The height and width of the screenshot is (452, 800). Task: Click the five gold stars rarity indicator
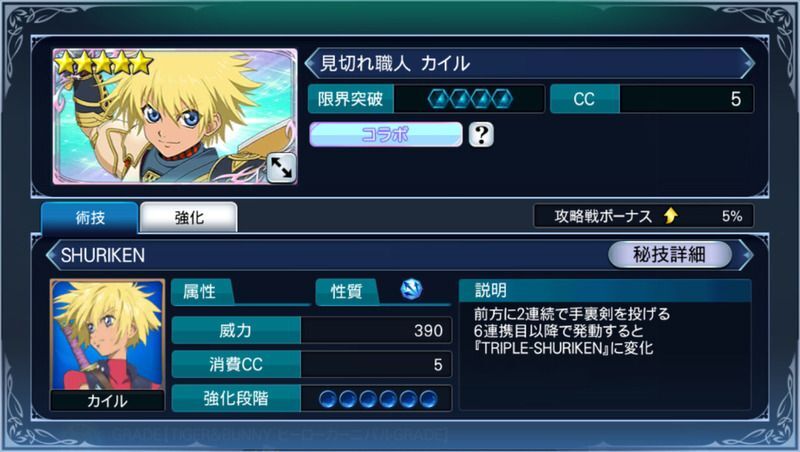pyautogui.click(x=104, y=63)
